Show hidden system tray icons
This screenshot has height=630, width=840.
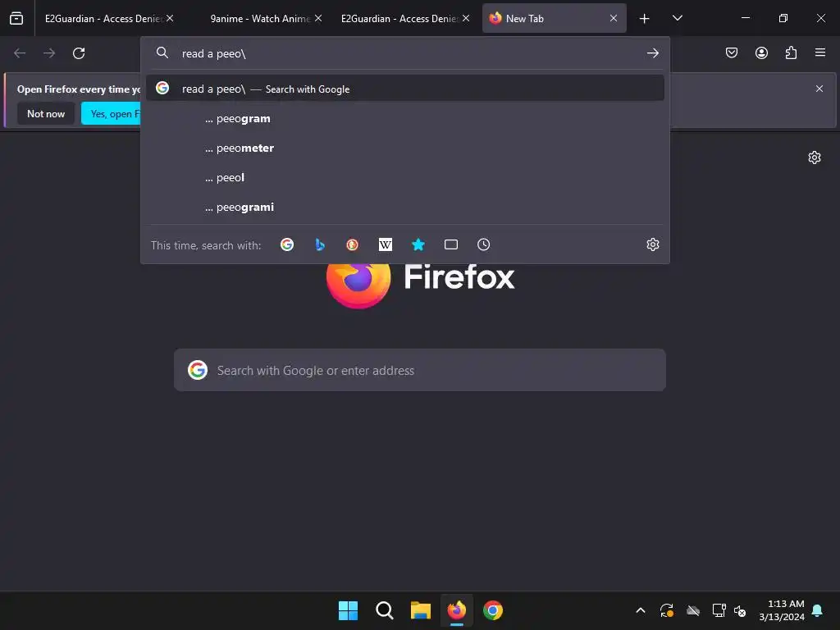tap(640, 610)
